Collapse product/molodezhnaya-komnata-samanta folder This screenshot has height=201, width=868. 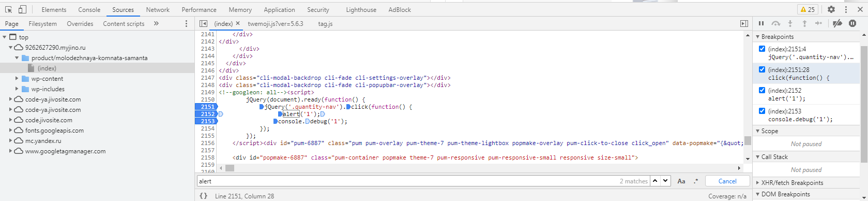pyautogui.click(x=17, y=58)
